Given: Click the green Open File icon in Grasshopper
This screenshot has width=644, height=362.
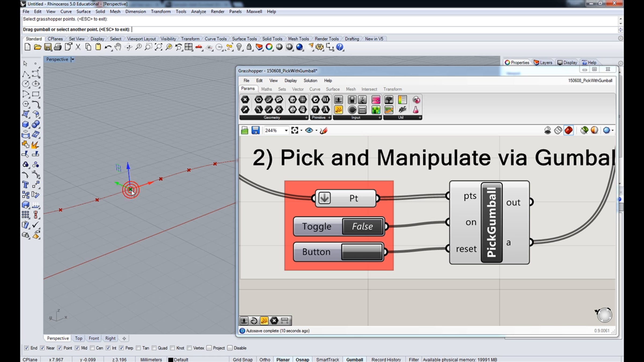Looking at the screenshot, I should pyautogui.click(x=244, y=131).
